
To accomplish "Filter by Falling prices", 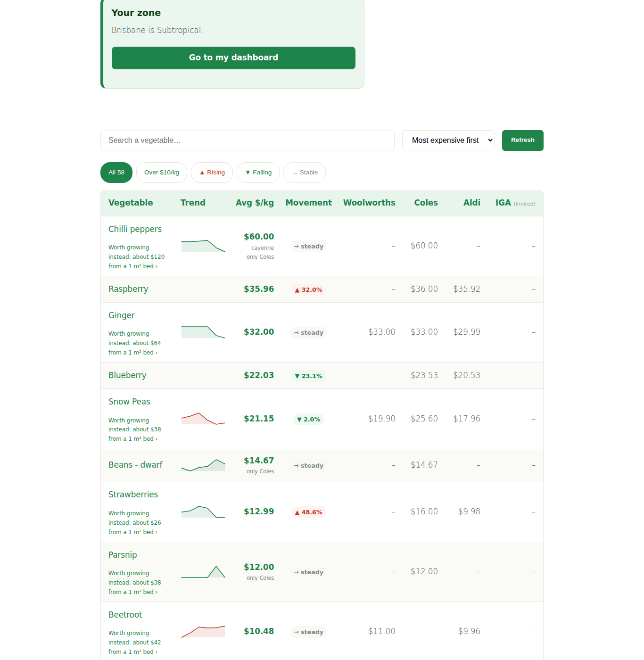I will pos(258,173).
